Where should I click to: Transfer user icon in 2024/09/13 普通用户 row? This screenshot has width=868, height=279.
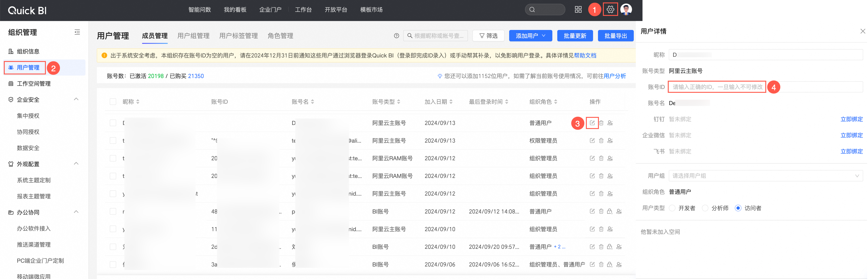610,123
